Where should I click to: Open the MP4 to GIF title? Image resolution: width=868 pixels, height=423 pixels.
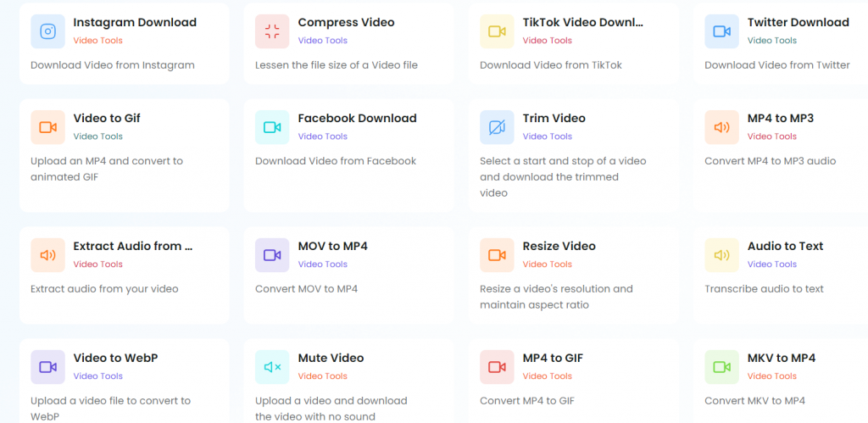(x=553, y=359)
